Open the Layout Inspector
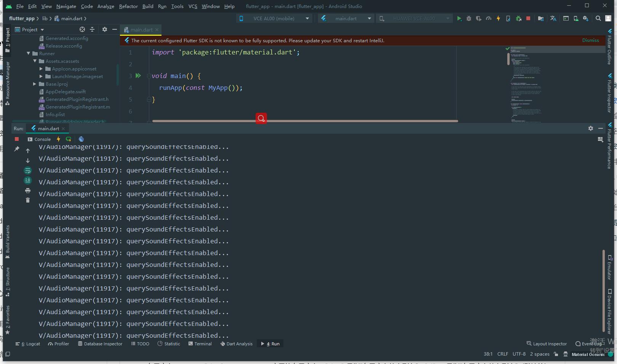The height and width of the screenshot is (364, 617). click(547, 344)
